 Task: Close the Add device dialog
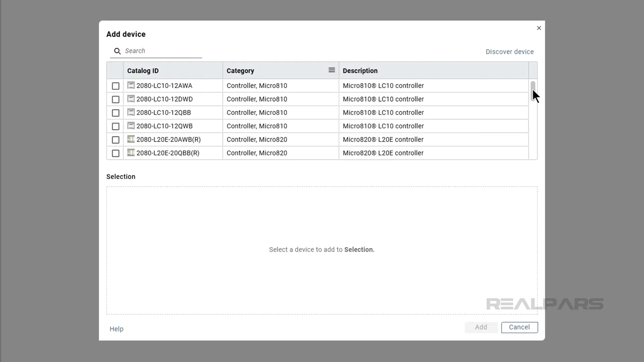(539, 28)
